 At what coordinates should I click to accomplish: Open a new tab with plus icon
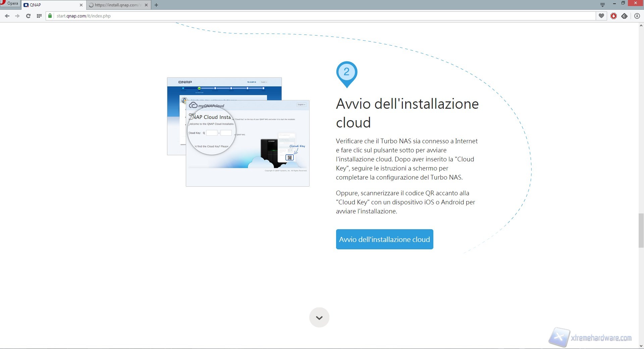[156, 5]
